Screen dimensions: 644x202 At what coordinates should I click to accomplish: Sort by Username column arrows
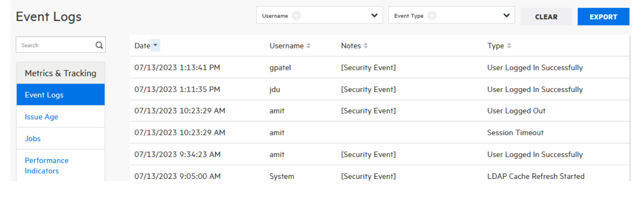tap(308, 46)
